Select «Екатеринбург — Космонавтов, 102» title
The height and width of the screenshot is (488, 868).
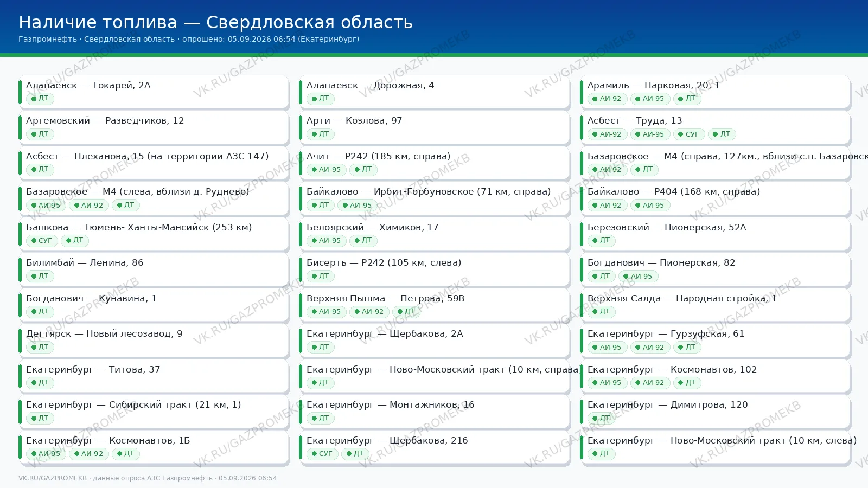click(x=672, y=369)
